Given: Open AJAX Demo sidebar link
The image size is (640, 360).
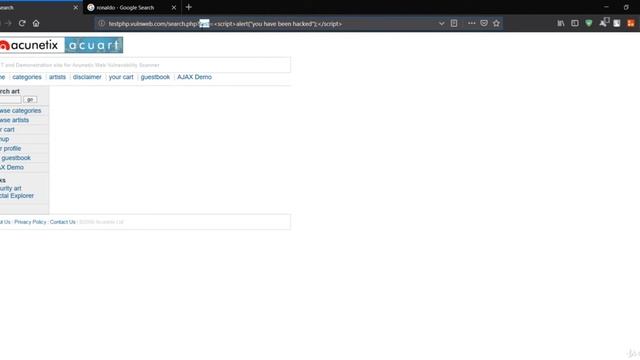Looking at the screenshot, I should [x=12, y=167].
